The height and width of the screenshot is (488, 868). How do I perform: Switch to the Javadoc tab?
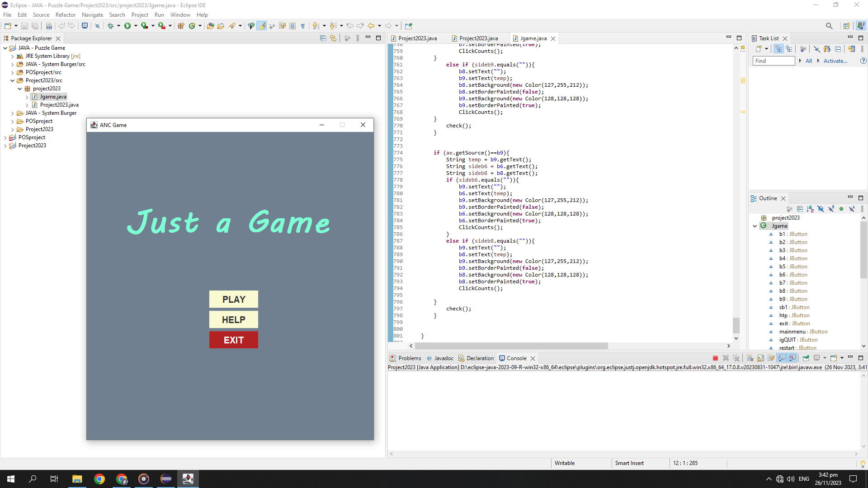440,358
